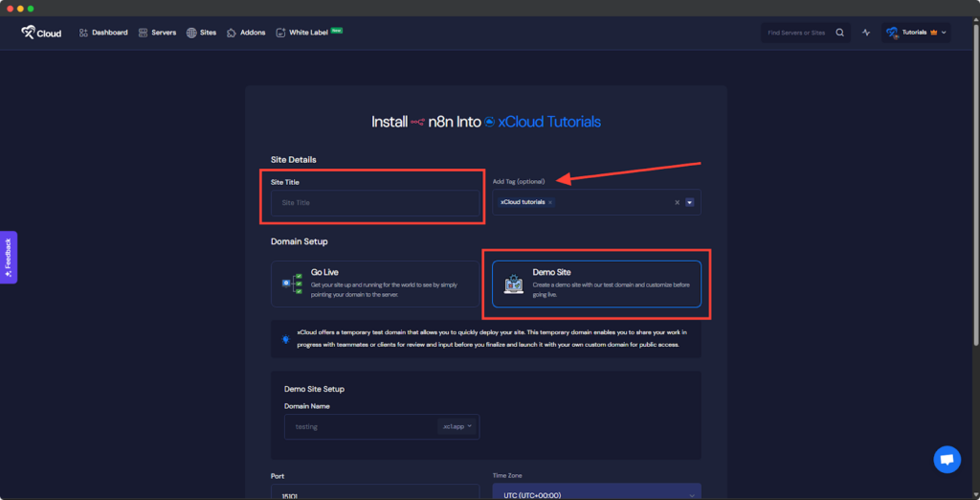
Task: Open the Time Zone UTC dropdown
Action: tap(596, 494)
